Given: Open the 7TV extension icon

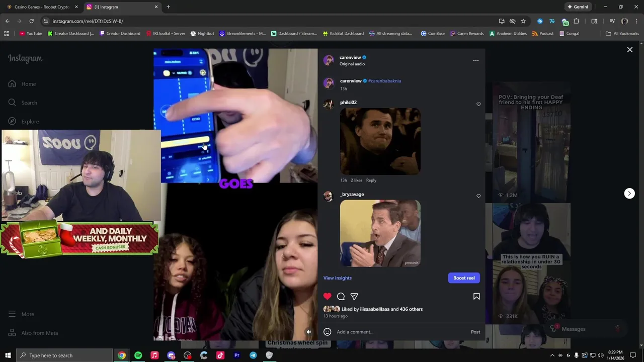Looking at the screenshot, I should click(x=552, y=21).
